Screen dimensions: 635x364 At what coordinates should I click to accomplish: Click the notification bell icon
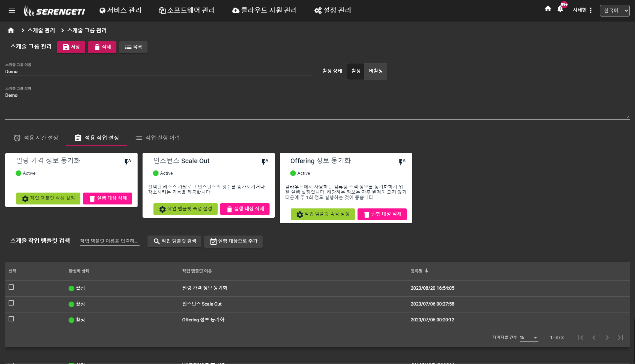tap(560, 9)
